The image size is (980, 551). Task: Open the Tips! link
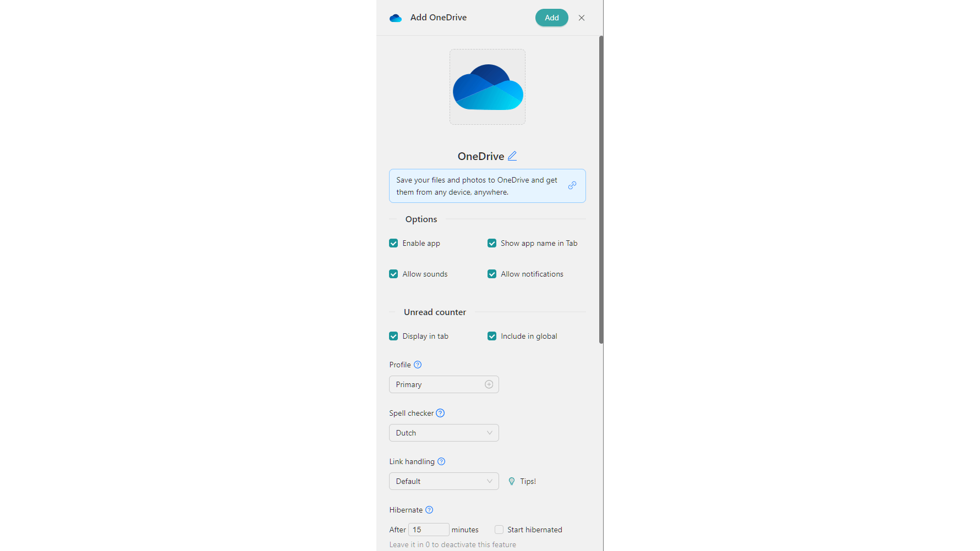click(x=528, y=481)
